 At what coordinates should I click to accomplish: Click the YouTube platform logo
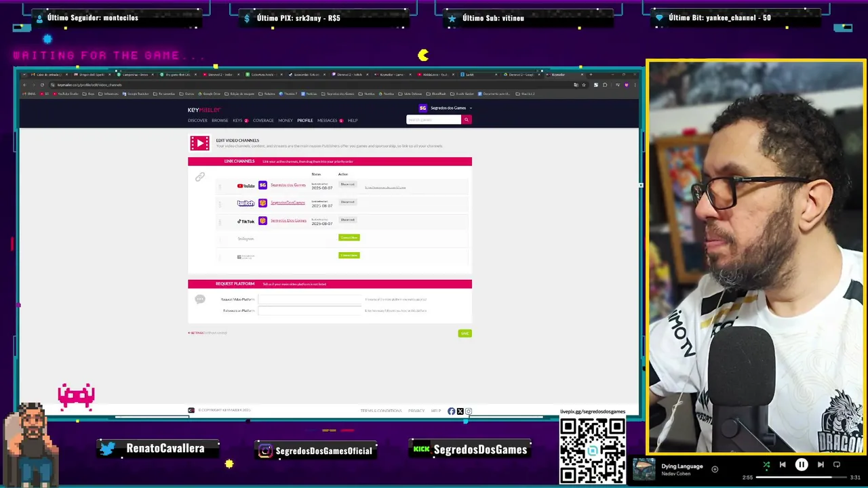(x=245, y=186)
